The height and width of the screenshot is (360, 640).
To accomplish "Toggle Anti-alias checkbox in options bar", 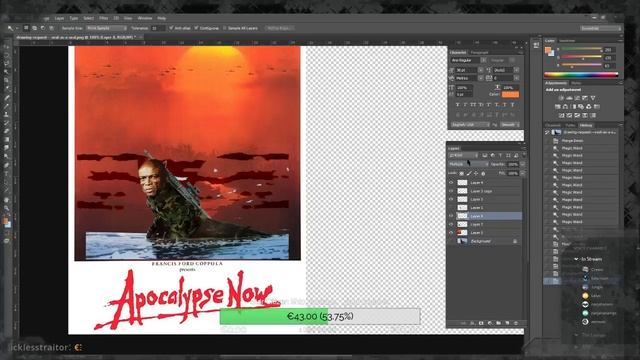I will pos(171,28).
